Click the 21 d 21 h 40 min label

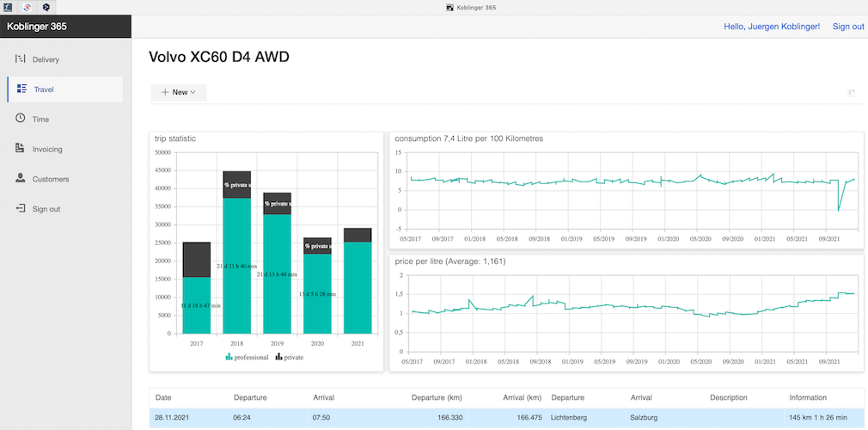237,267
